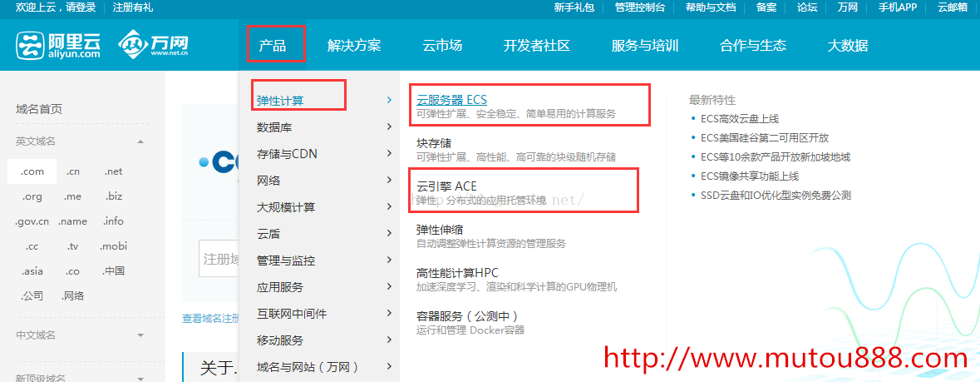Open the 大数据 menu
980x382 pixels.
[848, 45]
